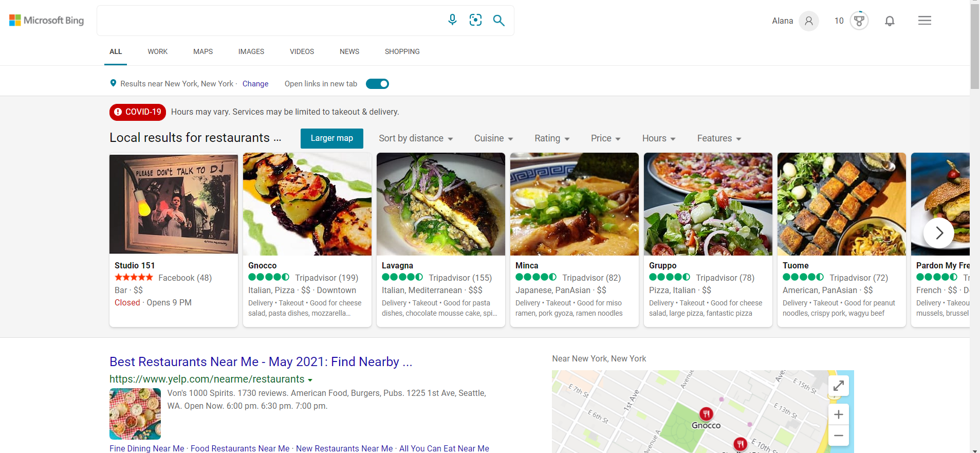980x453 pixels.
Task: Open Gnocco restaurant photo
Action: click(x=307, y=204)
